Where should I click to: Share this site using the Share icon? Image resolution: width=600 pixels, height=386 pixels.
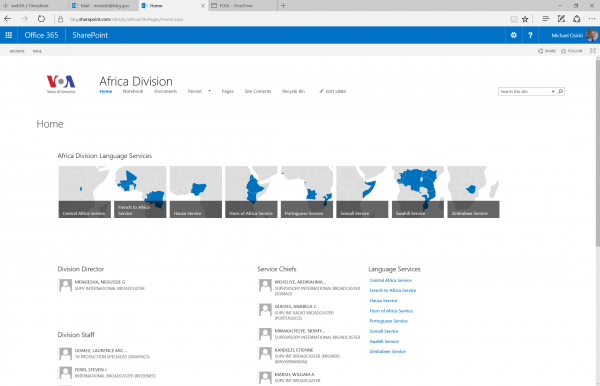click(547, 51)
